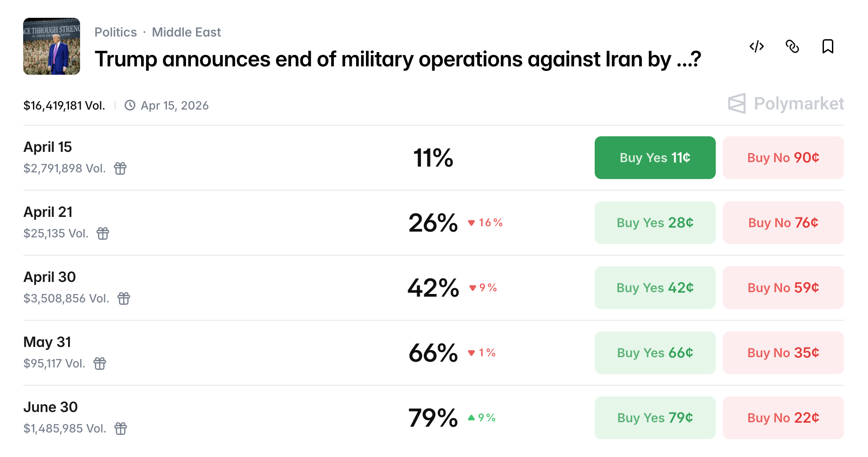Viewport: 868px width, 457px height.
Task: Copy the market link via chain icon
Action: pyautogui.click(x=793, y=46)
